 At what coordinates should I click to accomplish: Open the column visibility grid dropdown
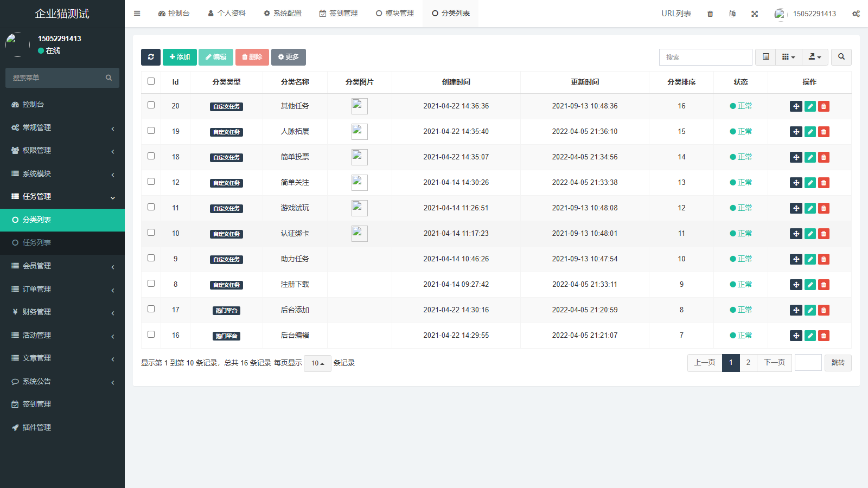[x=788, y=57]
